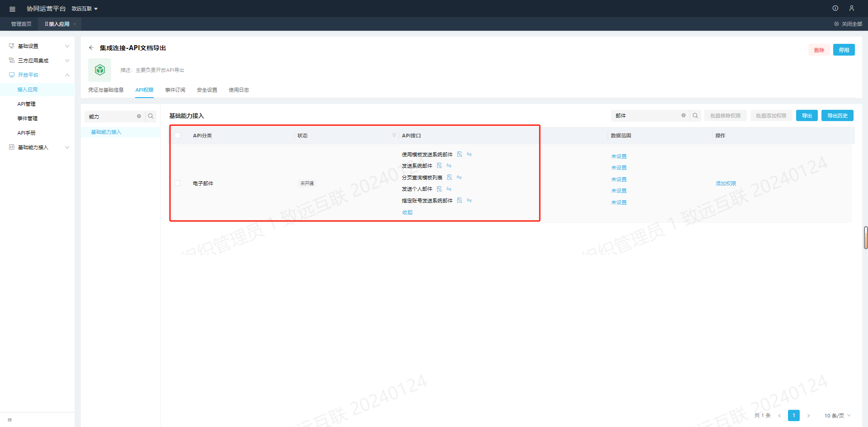Viewport: 868px width, 427px height.
Task: Open the 使用日志 tab
Action: 239,90
